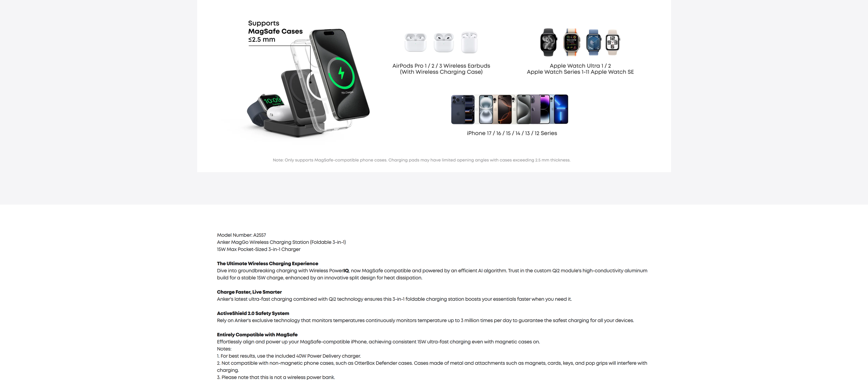Click the "Model Number: A2557" text
Screen dimensions: 868x380
click(x=241, y=235)
